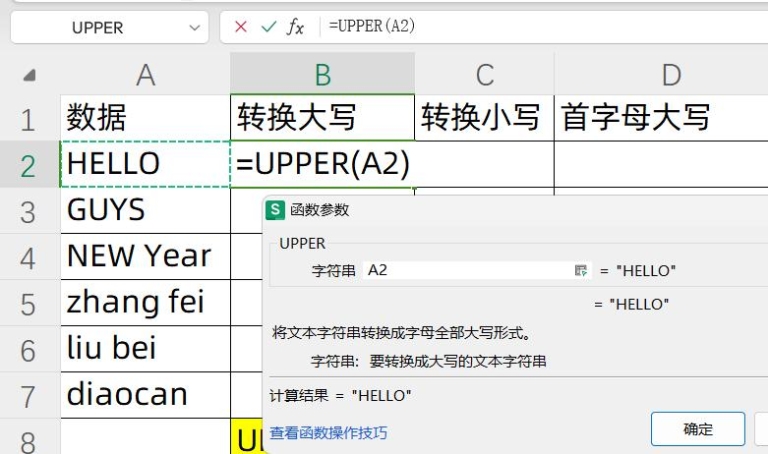768x454 pixels.
Task: Select row 6 header
Action: pyautogui.click(x=29, y=349)
